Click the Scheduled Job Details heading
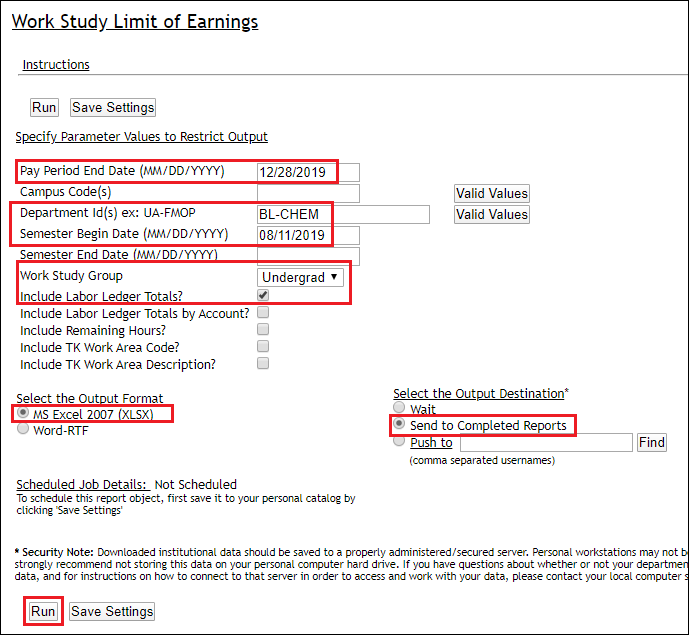 tap(83, 485)
